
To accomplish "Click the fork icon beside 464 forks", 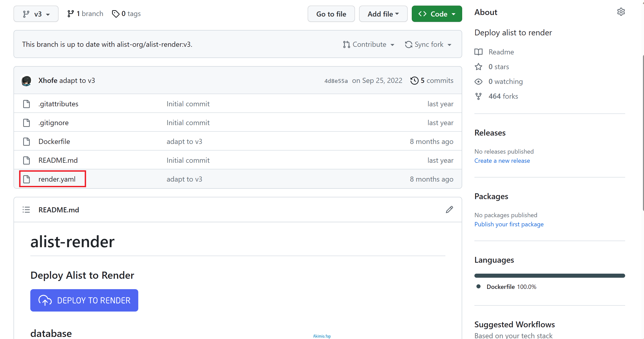I will pos(478,96).
